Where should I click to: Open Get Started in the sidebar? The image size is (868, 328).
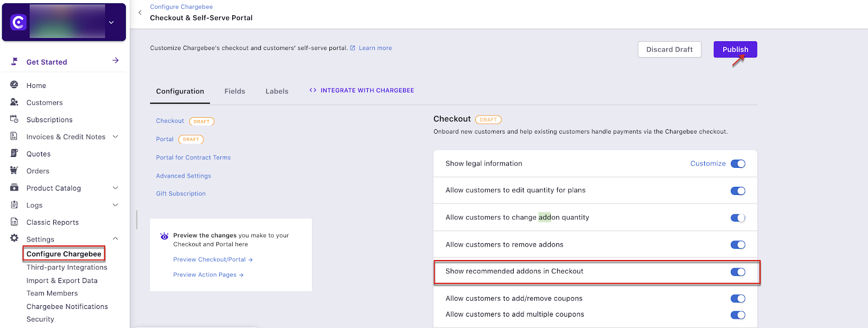47,62
